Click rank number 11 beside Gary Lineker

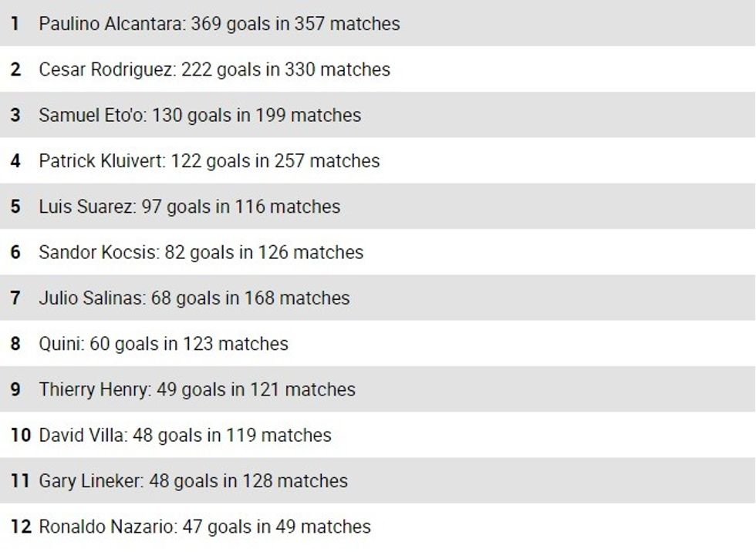point(20,481)
